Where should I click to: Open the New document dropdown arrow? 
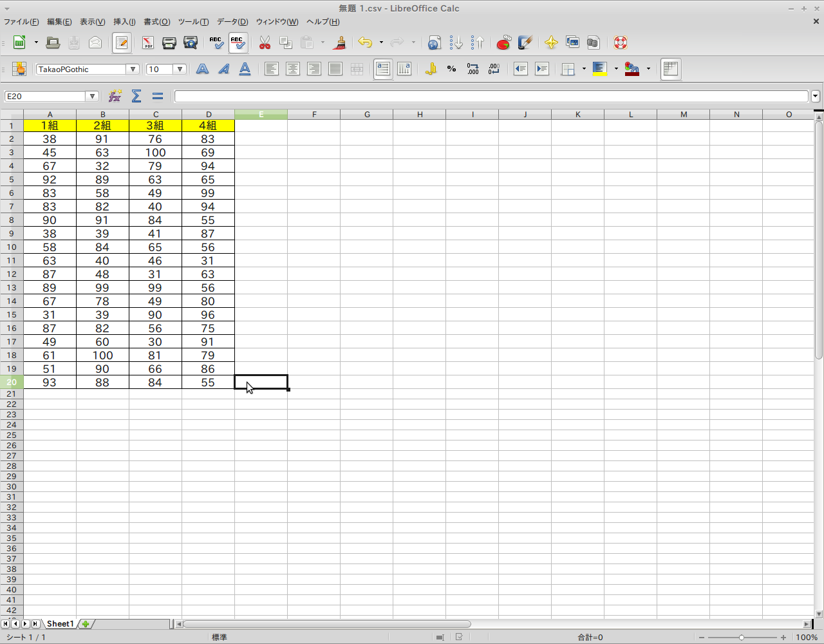tap(36, 43)
